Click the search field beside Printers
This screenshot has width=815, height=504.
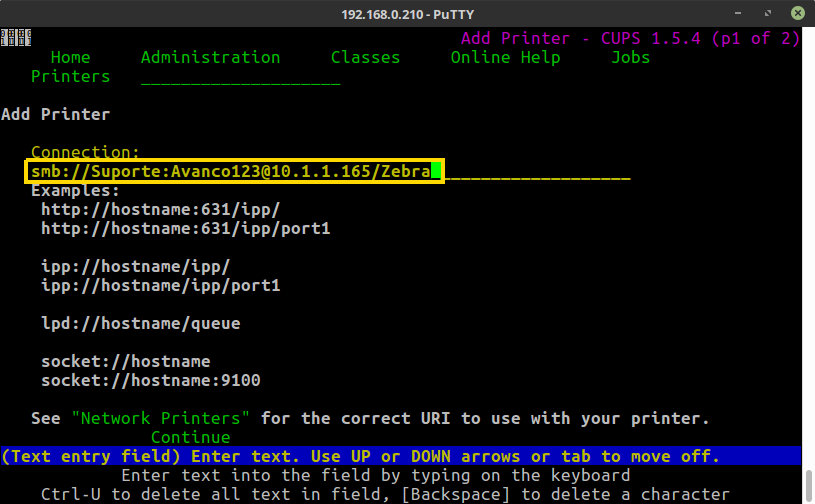tap(240, 78)
